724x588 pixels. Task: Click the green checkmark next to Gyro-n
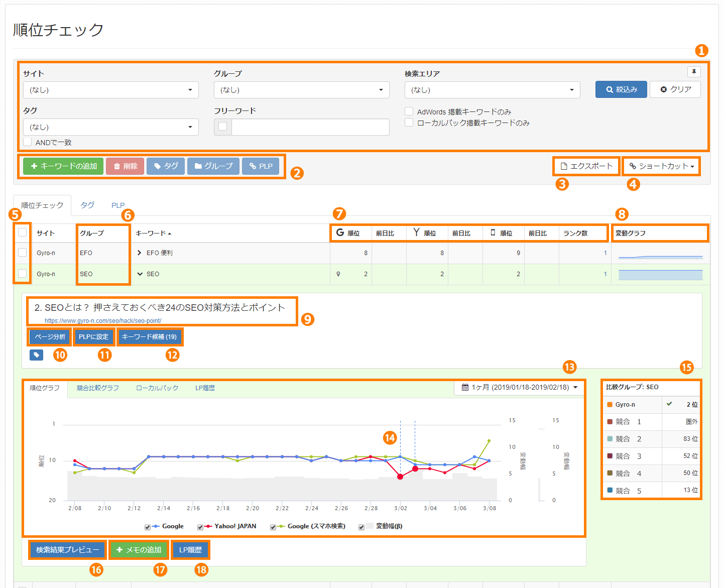tap(669, 404)
